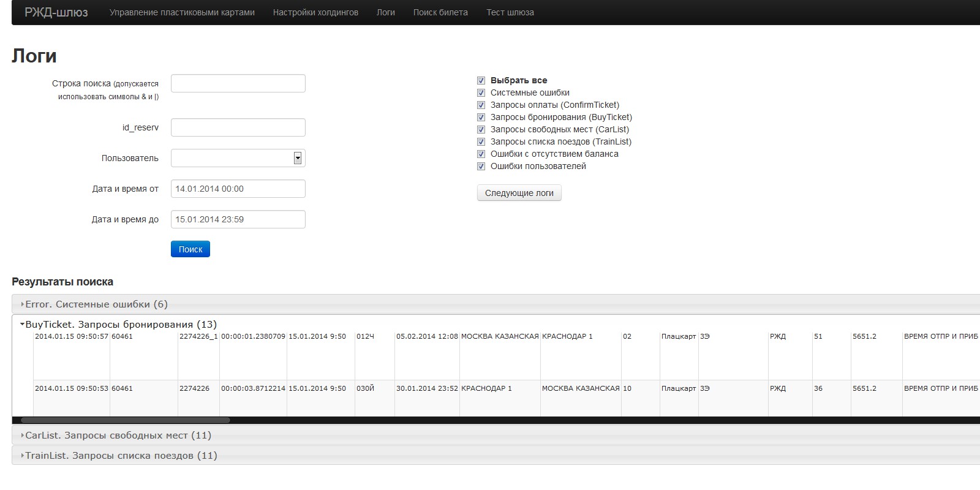Toggle Запросы свободных мест (CarList) checkbox

[481, 129]
